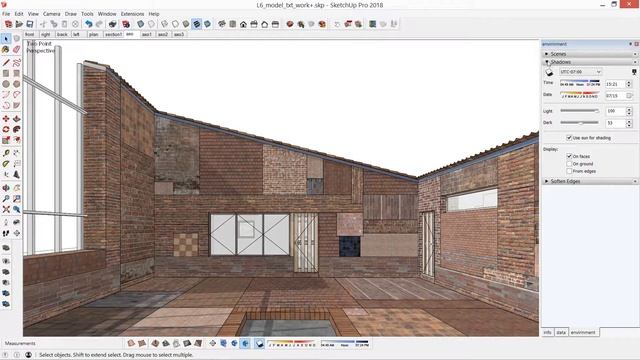Image resolution: width=640 pixels, height=360 pixels.
Task: Pin the environment tray with pushpin
Action: coord(631,44)
